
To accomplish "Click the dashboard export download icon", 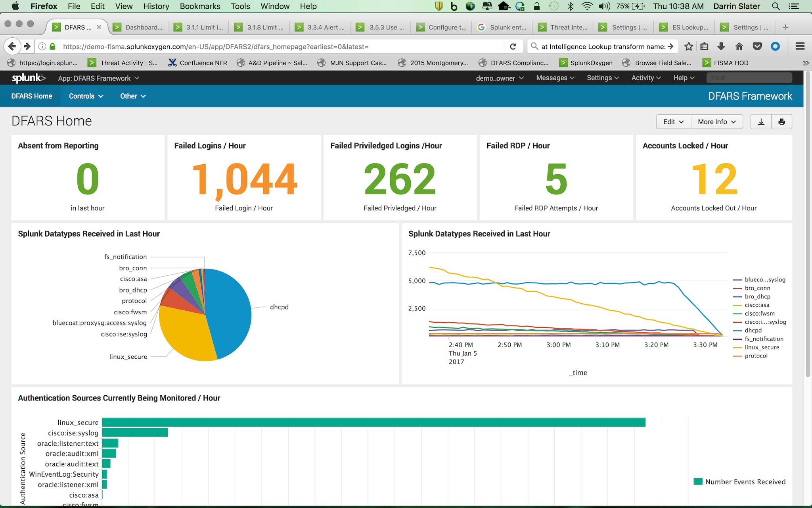I will 761,122.
